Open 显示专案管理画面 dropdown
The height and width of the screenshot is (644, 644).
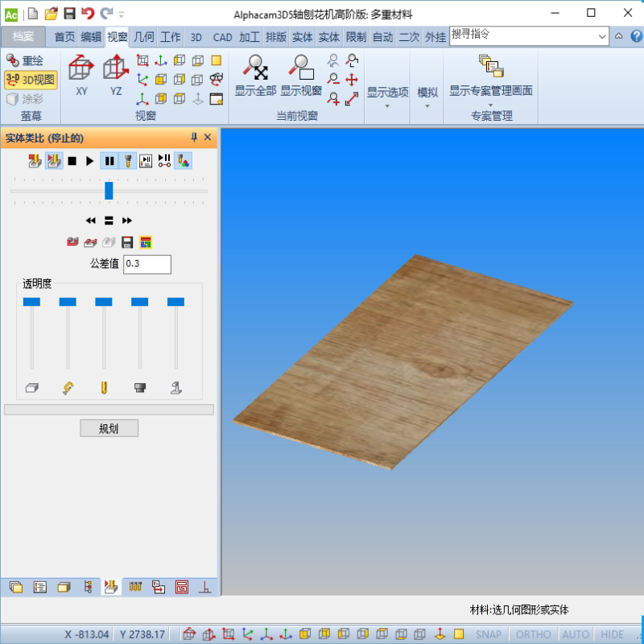pyautogui.click(x=490, y=80)
